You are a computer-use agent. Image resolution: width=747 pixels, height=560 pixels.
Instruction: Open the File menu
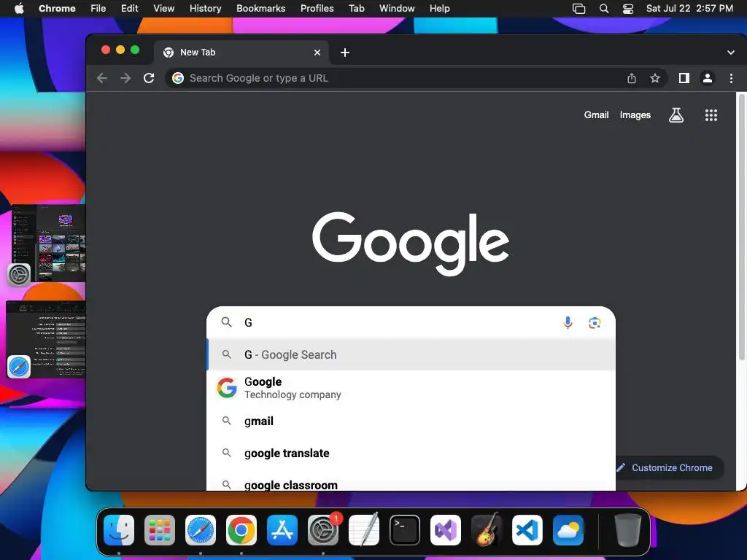(98, 9)
